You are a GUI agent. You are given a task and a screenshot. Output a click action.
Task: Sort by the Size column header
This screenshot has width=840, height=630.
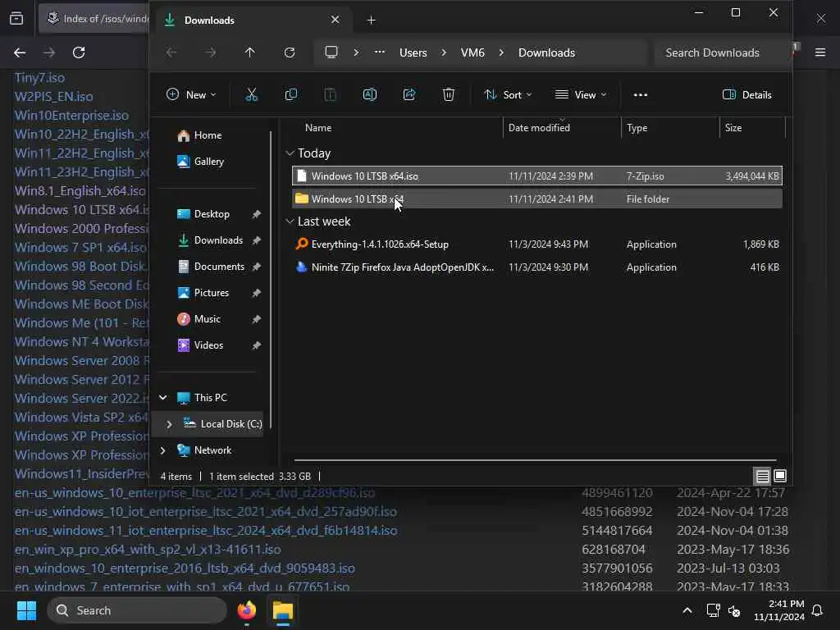tap(733, 127)
